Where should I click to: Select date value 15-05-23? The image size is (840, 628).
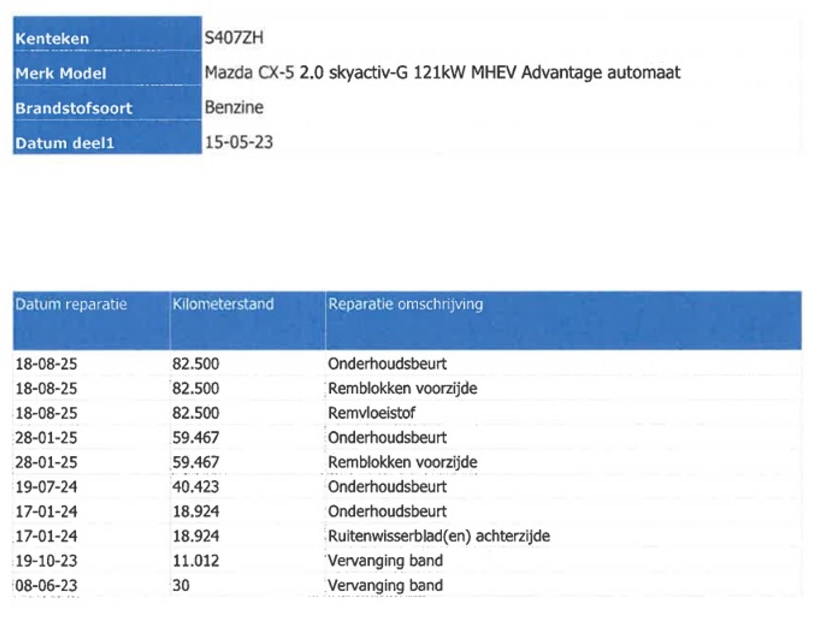[238, 142]
